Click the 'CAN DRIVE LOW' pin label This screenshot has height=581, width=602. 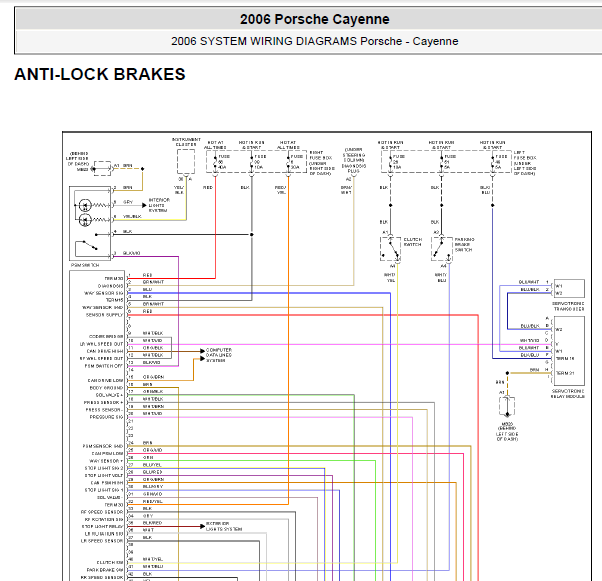click(106, 380)
